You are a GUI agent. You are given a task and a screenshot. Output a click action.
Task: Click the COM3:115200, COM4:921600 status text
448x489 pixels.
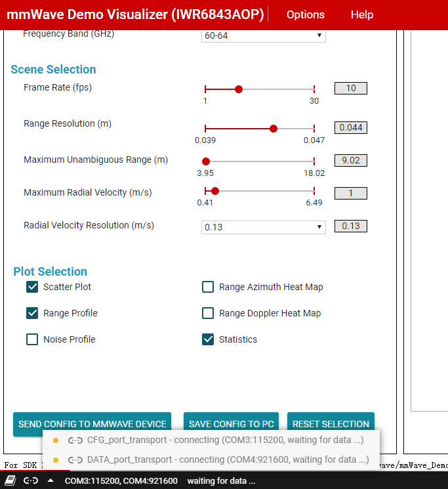coord(121,481)
